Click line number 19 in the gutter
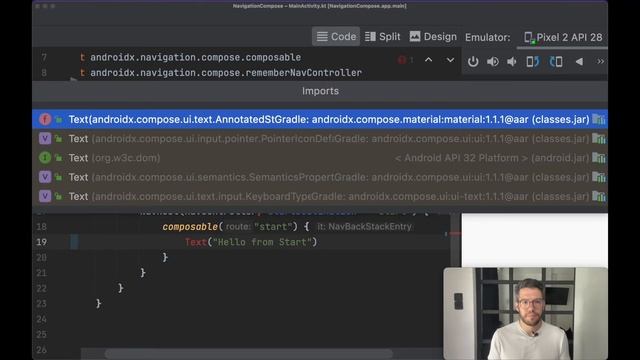The image size is (640, 360). point(42,242)
